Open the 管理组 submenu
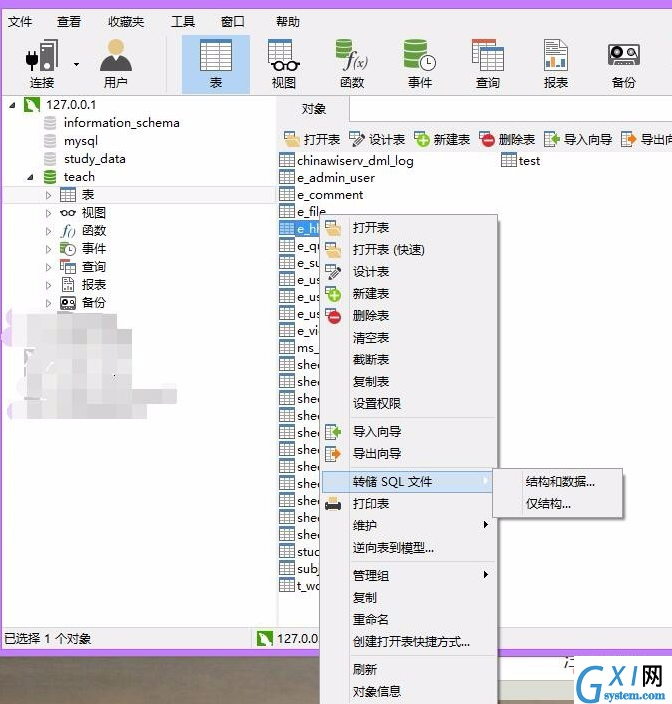The image size is (672, 704). coord(409,575)
